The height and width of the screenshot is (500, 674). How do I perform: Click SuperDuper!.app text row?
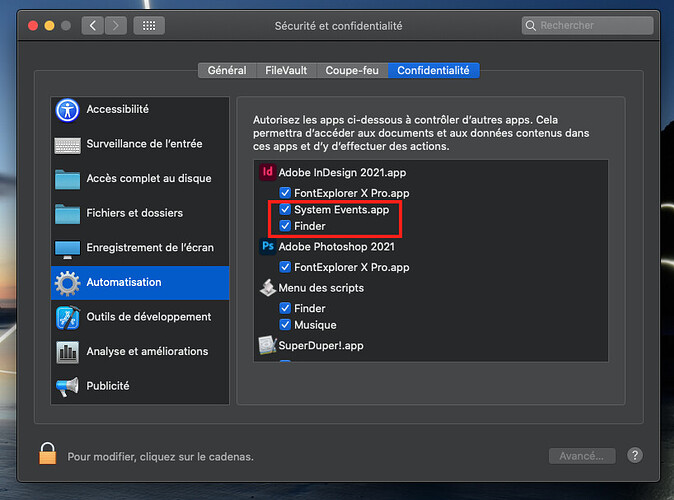(321, 346)
